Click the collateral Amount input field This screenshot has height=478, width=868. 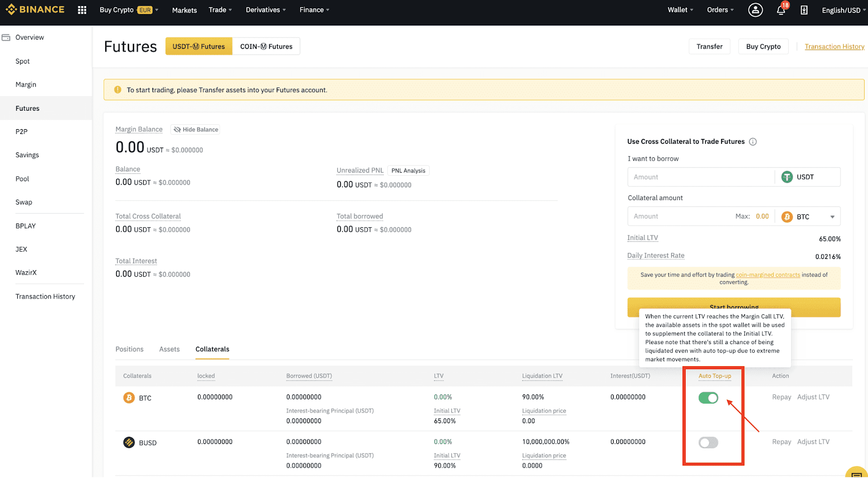681,216
